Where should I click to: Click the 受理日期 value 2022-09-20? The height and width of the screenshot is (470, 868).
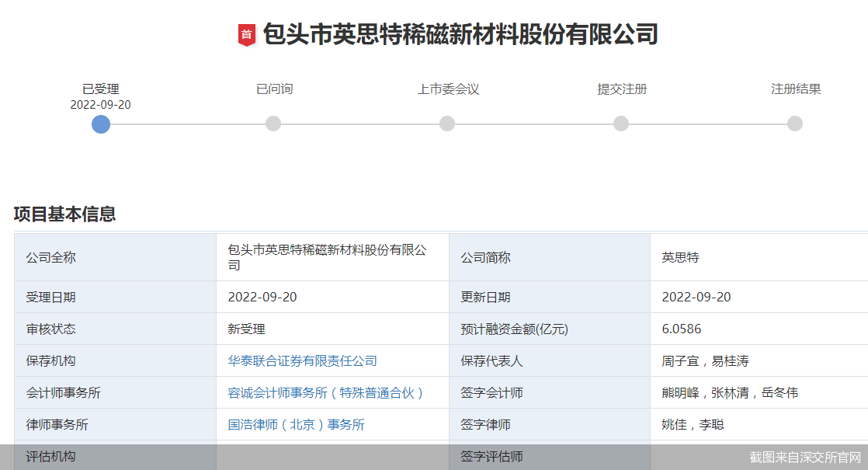(262, 298)
